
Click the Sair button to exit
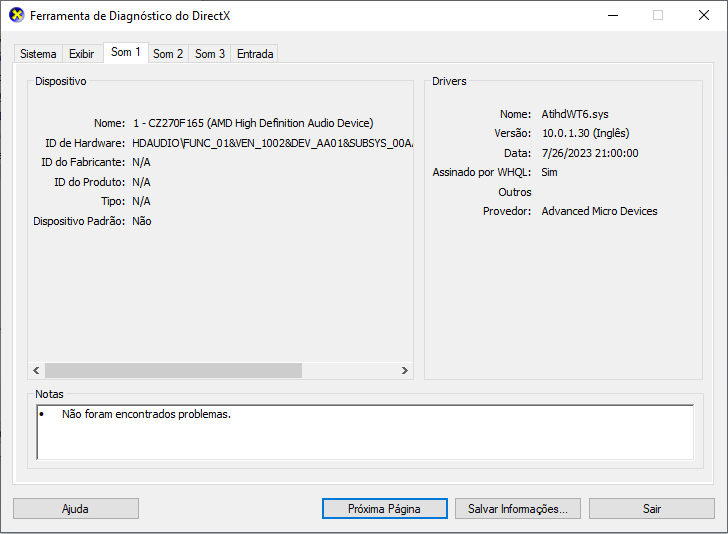pos(652,508)
